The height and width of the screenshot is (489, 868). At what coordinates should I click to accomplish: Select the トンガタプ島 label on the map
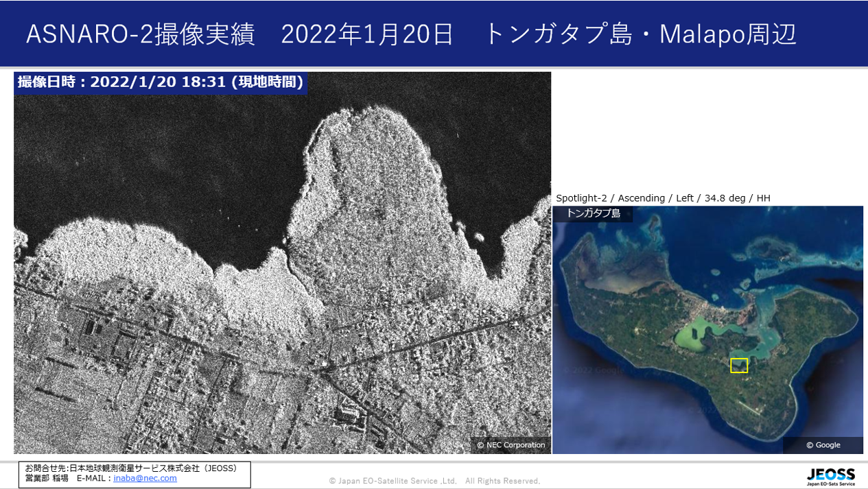click(x=594, y=213)
